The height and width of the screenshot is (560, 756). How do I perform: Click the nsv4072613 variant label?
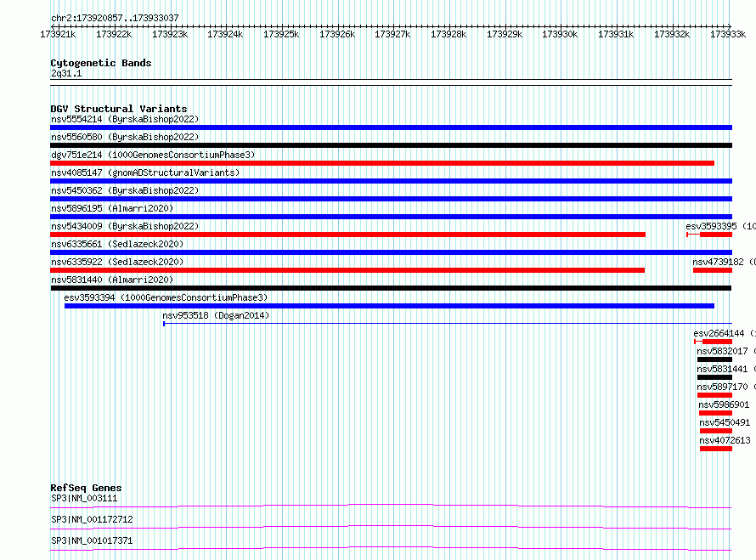click(725, 440)
